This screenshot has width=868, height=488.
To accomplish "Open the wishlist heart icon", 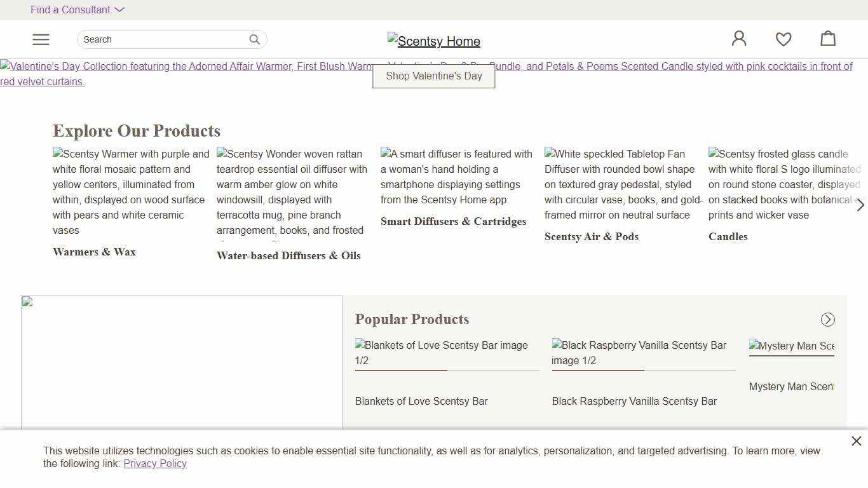I will tap(783, 39).
